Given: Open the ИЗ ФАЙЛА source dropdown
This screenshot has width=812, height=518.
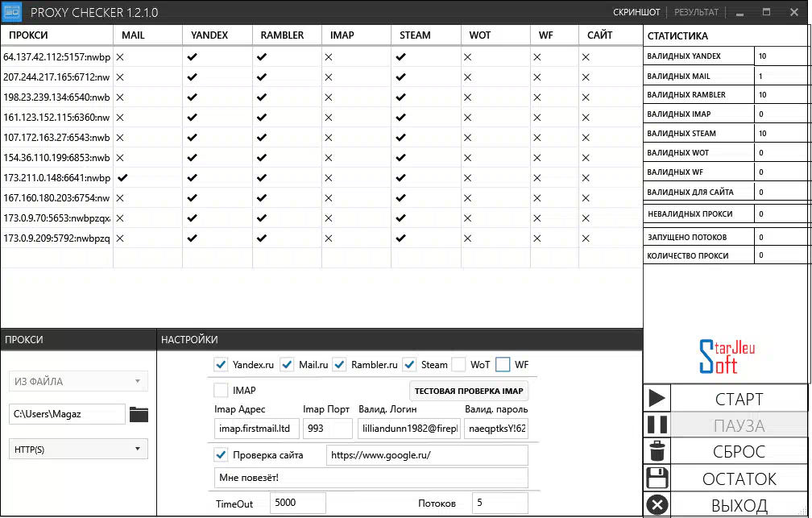Looking at the screenshot, I should 78,381.
